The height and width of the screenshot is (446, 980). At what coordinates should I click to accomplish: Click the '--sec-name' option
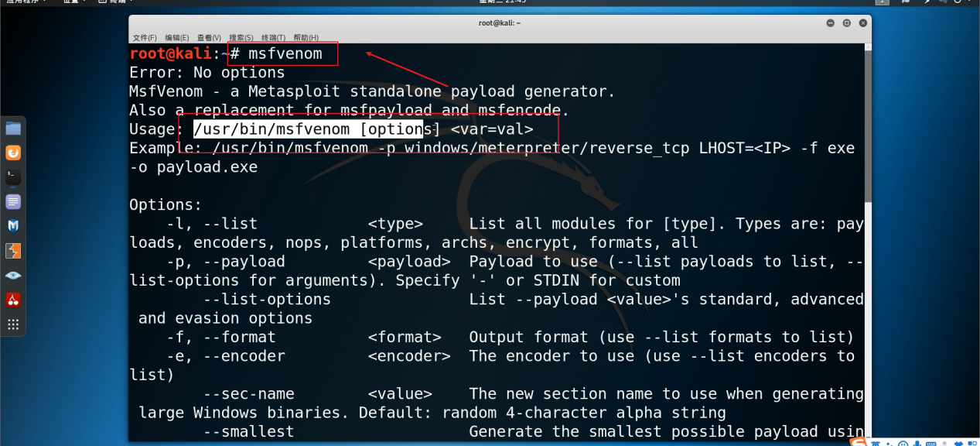[248, 394]
